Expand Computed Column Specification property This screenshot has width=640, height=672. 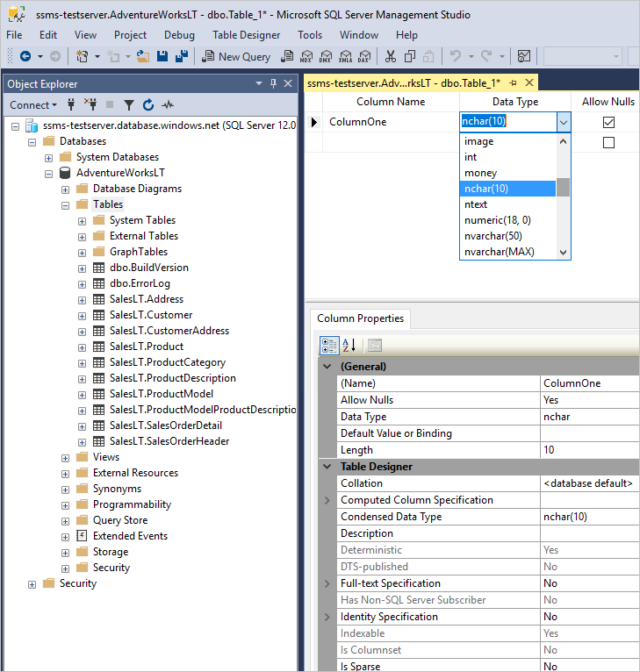point(327,500)
